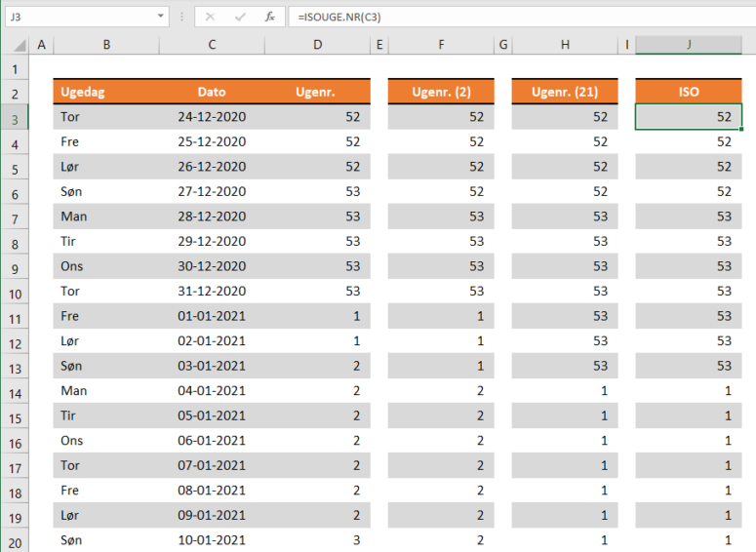The width and height of the screenshot is (756, 552).
Task: Click the ISO header cell
Action: click(689, 92)
